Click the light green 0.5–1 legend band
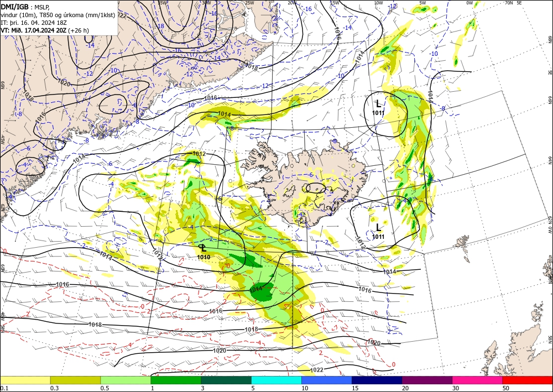553x392 pixels. tap(126, 380)
